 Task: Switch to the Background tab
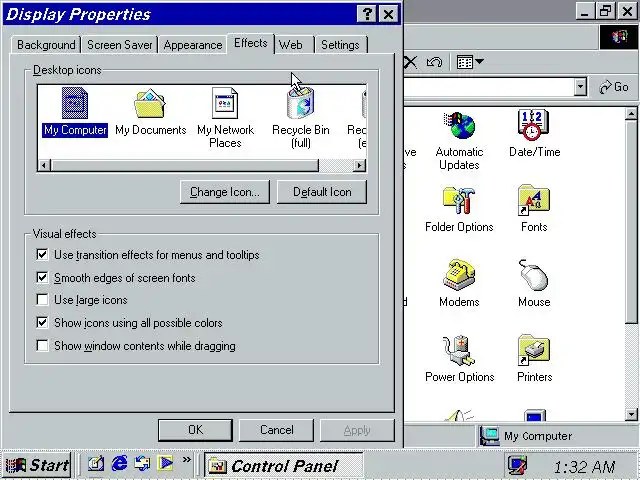(x=46, y=45)
